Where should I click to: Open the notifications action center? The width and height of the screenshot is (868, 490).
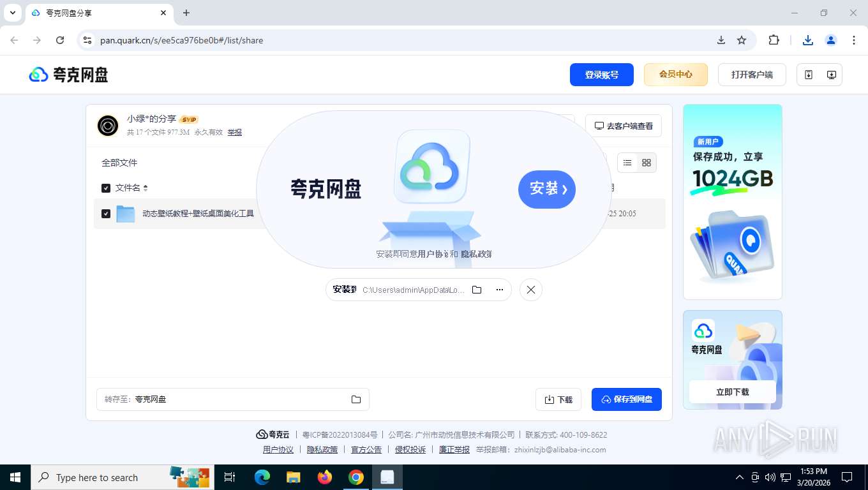coord(847,477)
